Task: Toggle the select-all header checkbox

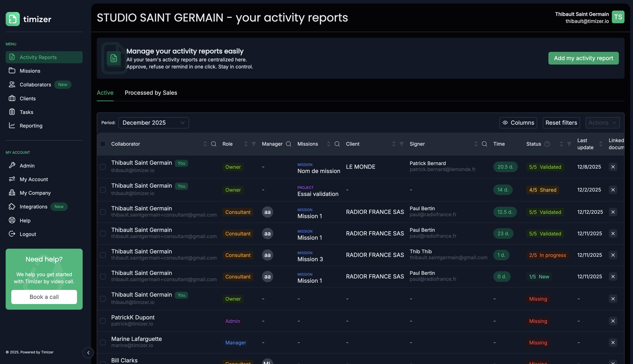Action: [103, 144]
